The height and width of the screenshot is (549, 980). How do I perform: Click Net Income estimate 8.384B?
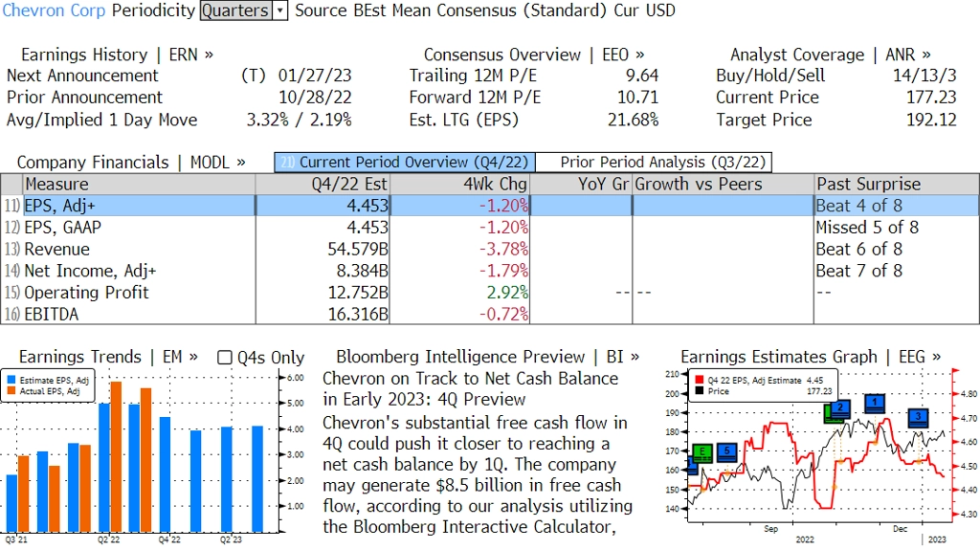coord(362,271)
